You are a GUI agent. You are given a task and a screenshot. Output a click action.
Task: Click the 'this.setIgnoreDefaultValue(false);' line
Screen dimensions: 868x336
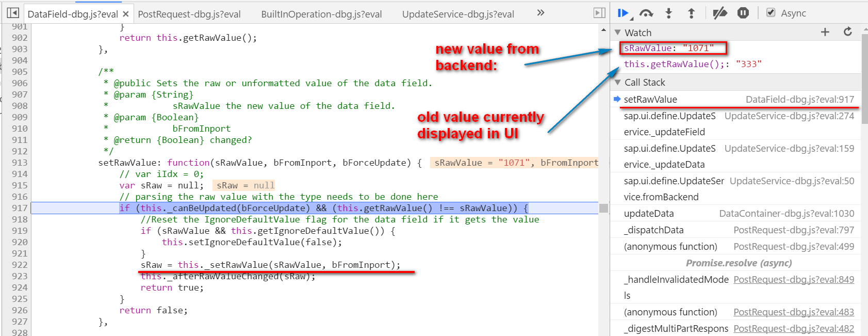(x=252, y=242)
